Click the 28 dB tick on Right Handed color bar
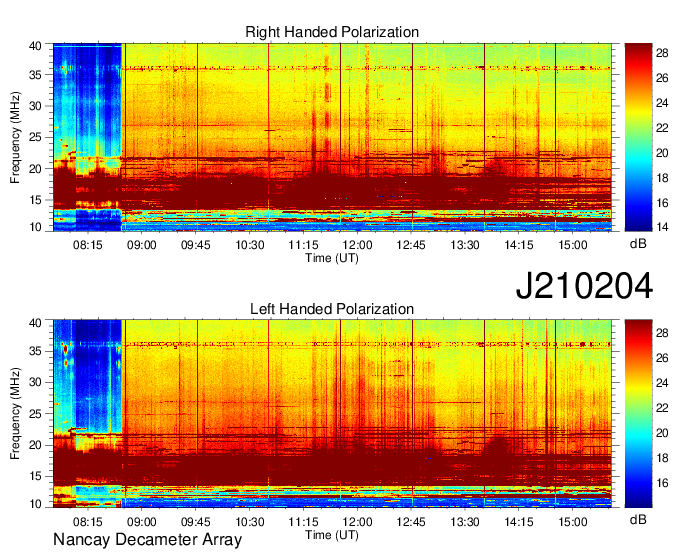Viewport: 680px width, 552px height. pyautogui.click(x=662, y=53)
